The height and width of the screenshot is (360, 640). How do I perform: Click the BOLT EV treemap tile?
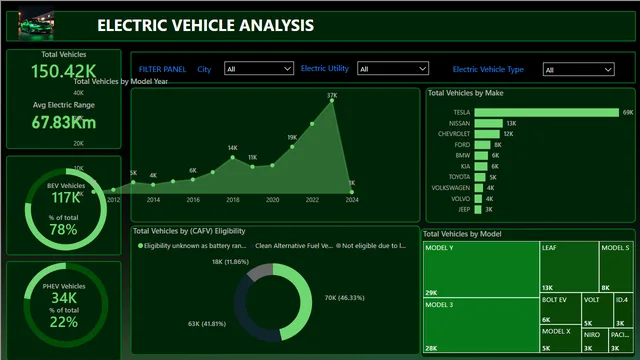coord(560,309)
